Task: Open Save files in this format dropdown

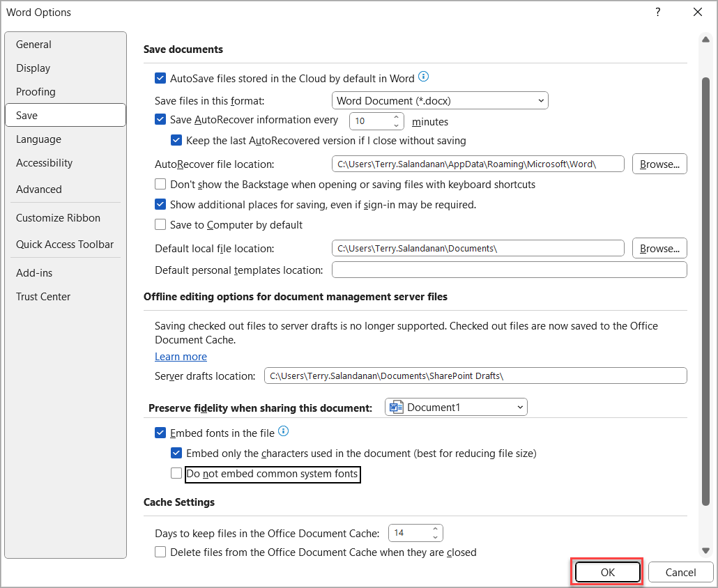Action: pyautogui.click(x=440, y=100)
